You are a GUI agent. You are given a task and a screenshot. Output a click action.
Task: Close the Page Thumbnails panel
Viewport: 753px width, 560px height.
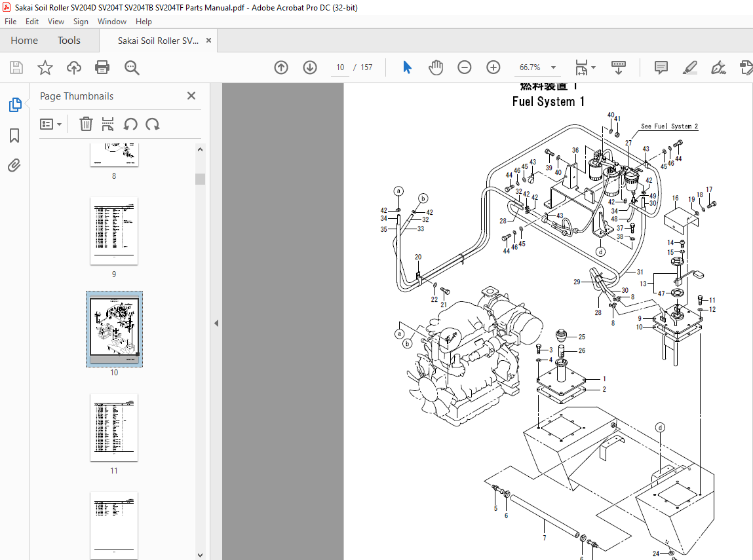coord(191,96)
